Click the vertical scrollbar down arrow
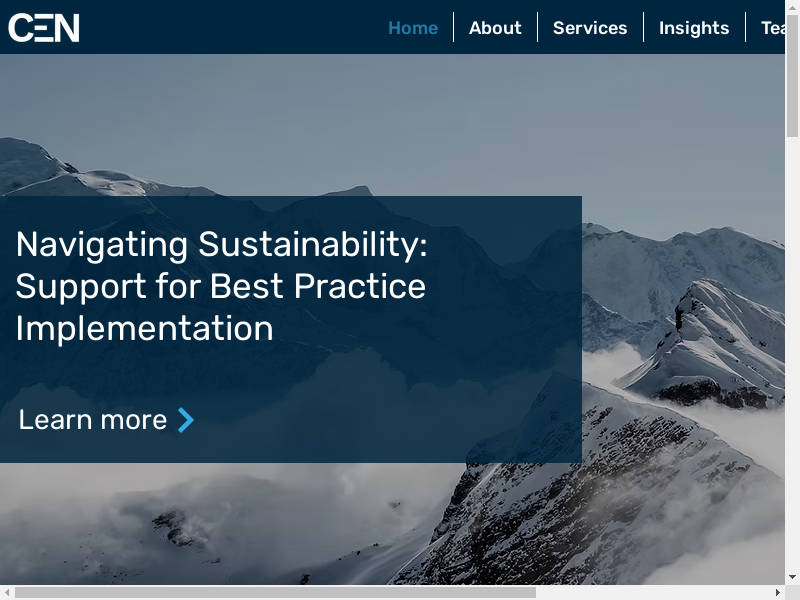The image size is (800, 600). point(792,577)
